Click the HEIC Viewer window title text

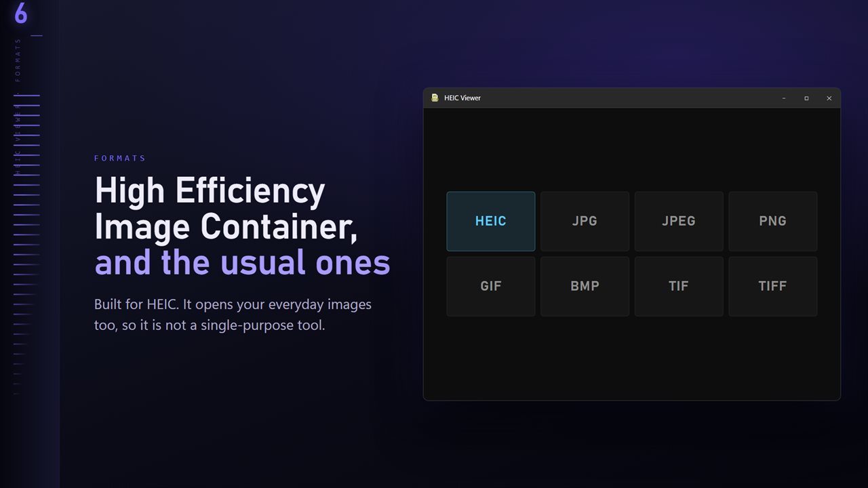coord(462,98)
